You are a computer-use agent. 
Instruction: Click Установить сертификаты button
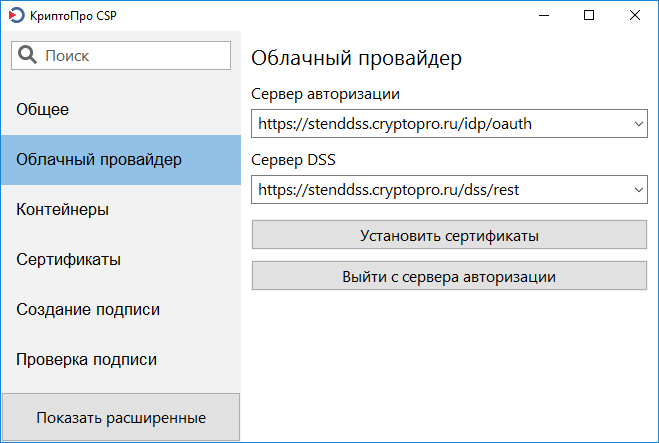click(x=449, y=236)
